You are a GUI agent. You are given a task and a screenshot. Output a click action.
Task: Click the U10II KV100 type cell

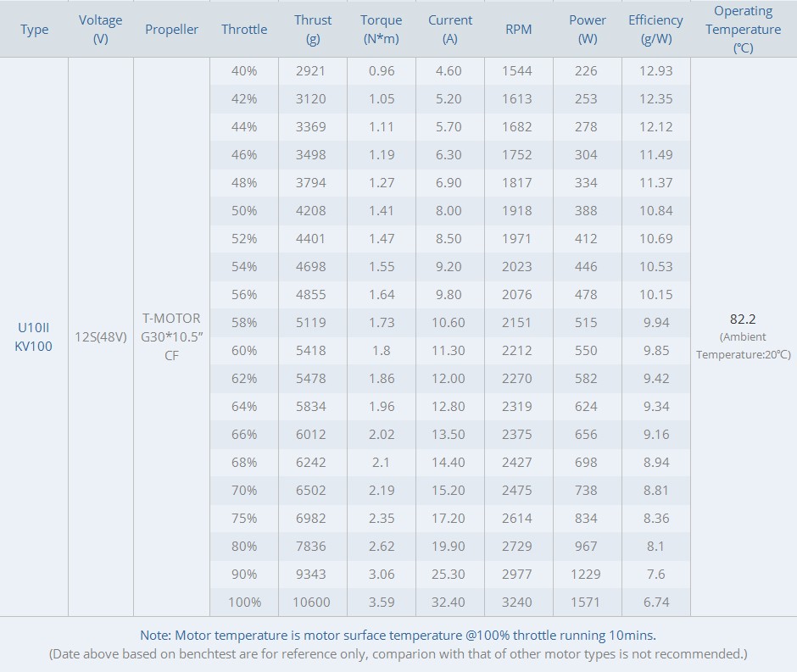tap(34, 337)
